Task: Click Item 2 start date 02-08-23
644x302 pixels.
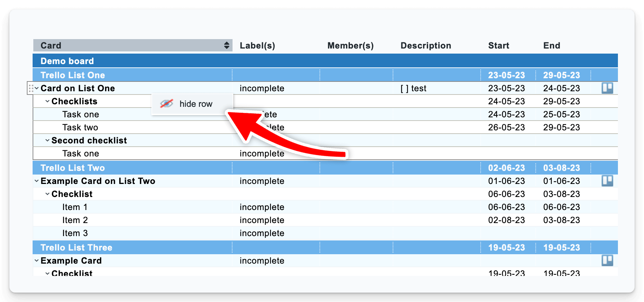Action: point(506,220)
